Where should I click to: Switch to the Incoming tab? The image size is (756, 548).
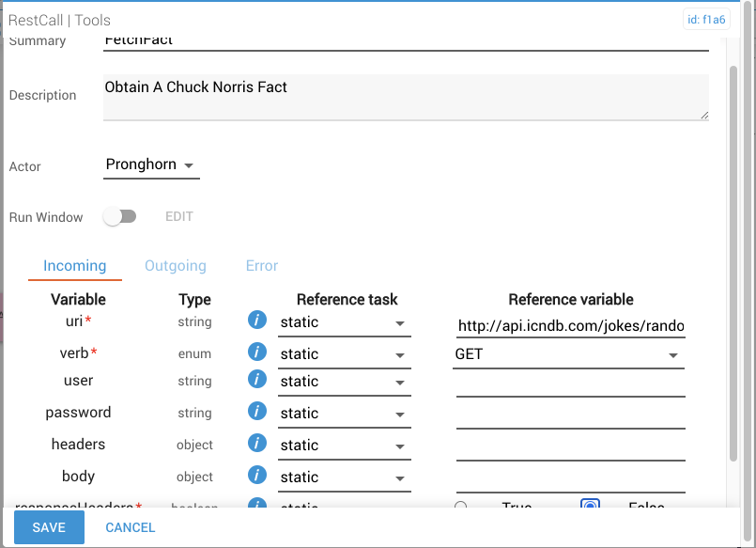pos(75,266)
